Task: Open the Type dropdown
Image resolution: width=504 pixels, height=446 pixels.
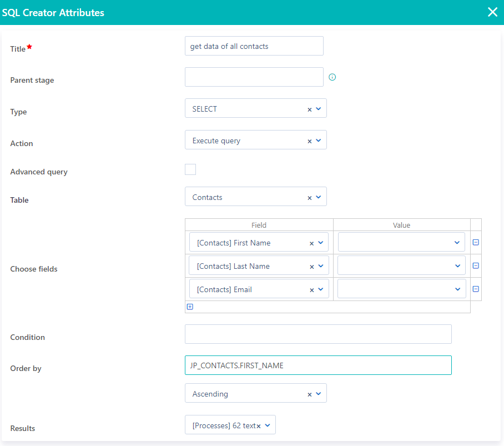Action: click(319, 108)
